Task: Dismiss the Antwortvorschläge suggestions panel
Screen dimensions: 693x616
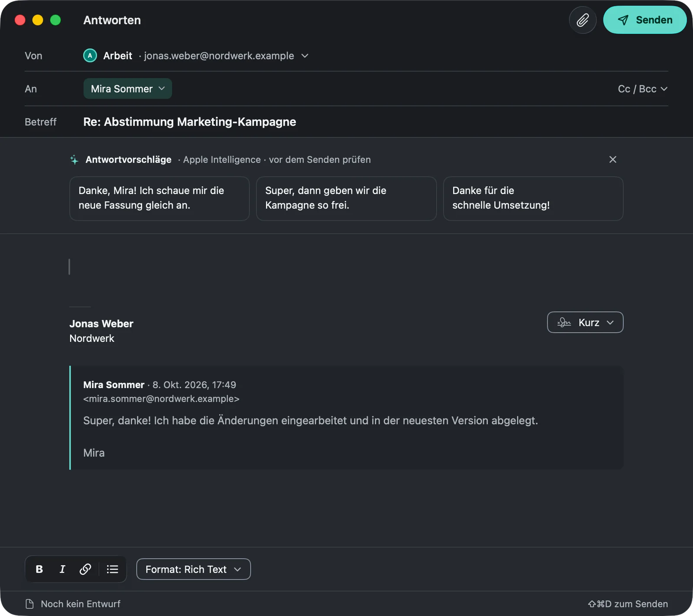Action: 612,159
